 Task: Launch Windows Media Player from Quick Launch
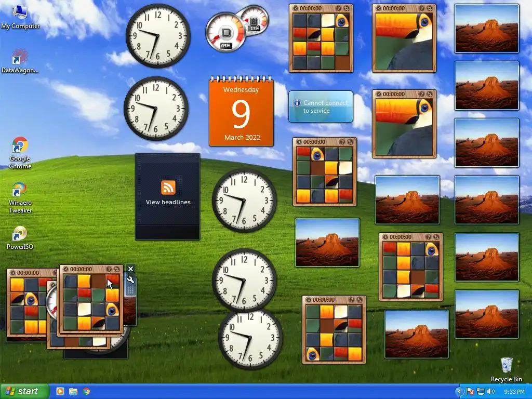tap(60, 391)
